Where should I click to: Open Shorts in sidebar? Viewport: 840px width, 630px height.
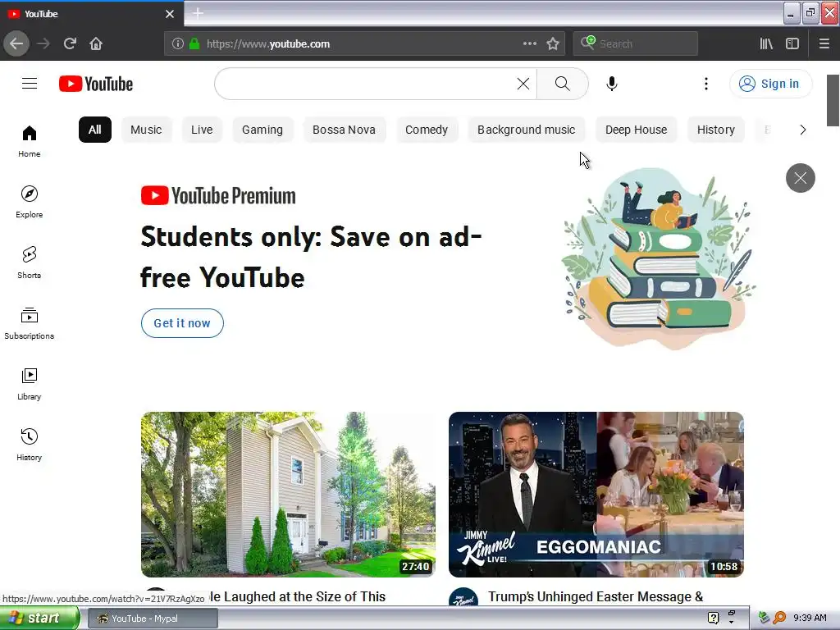30,262
